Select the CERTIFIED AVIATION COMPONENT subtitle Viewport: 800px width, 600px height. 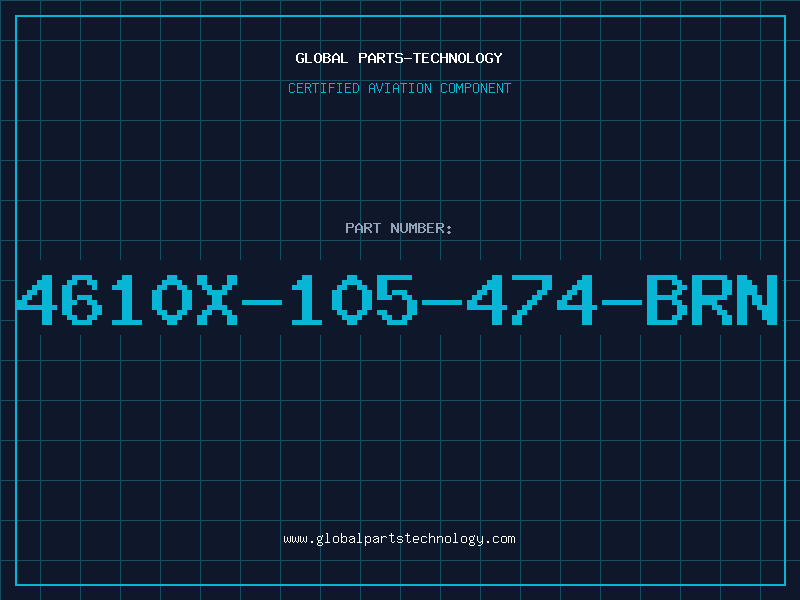point(399,88)
